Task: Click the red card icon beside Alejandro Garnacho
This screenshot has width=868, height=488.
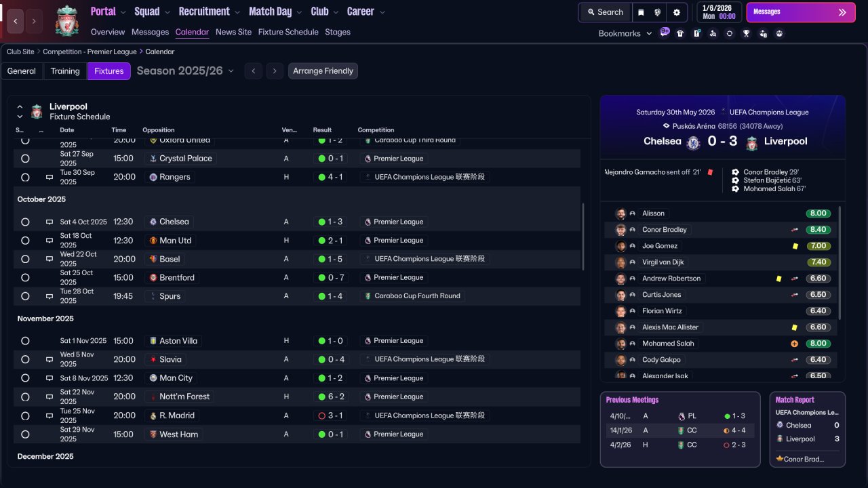Action: pyautogui.click(x=710, y=172)
